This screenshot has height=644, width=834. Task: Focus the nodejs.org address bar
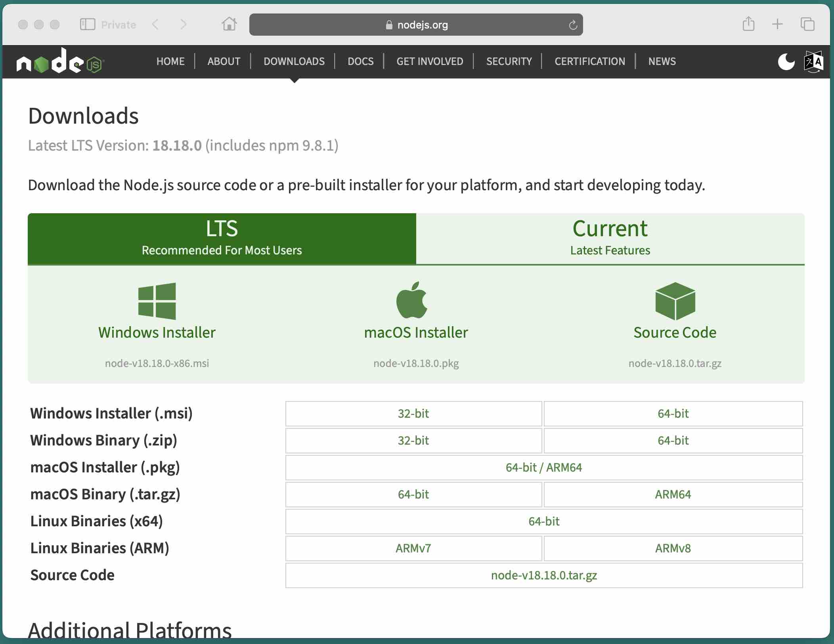click(416, 25)
